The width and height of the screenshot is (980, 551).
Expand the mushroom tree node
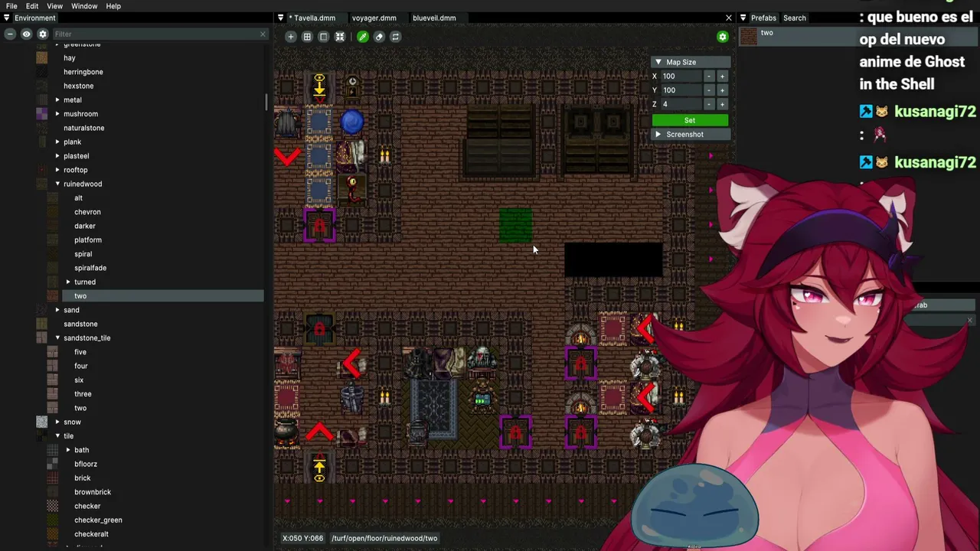[57, 114]
